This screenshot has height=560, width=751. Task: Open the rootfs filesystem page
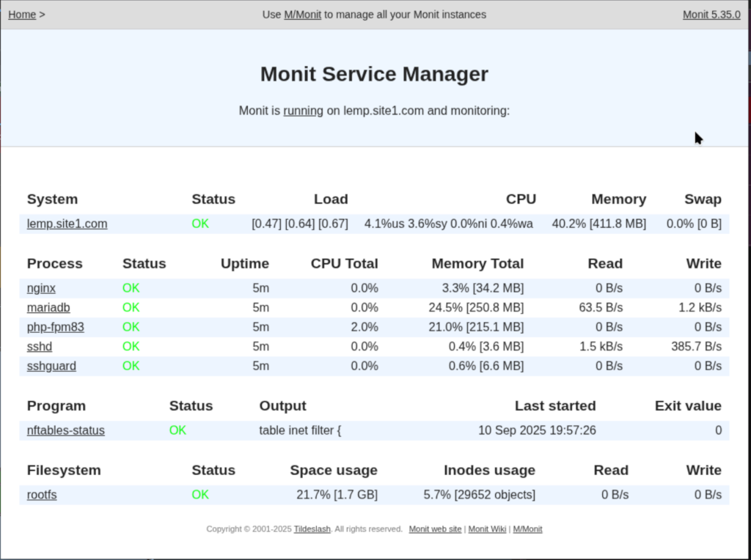coord(42,495)
